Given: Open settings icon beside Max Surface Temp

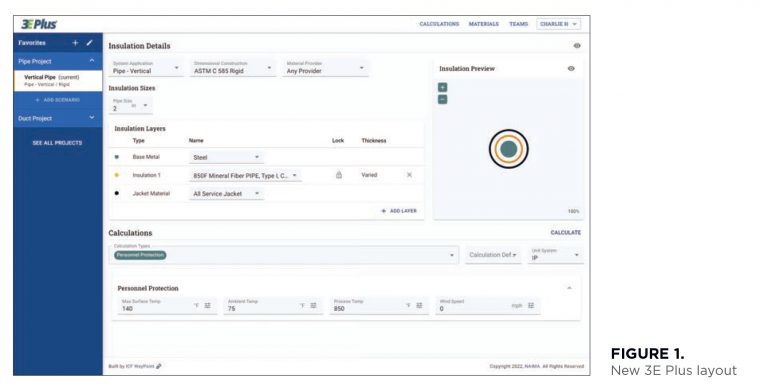Looking at the screenshot, I should coord(208,305).
